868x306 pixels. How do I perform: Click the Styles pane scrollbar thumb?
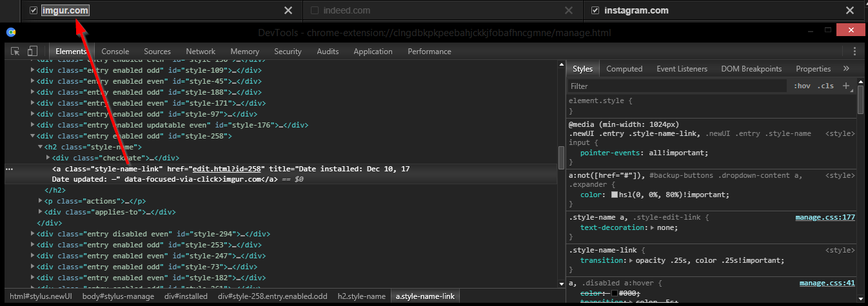click(x=860, y=100)
